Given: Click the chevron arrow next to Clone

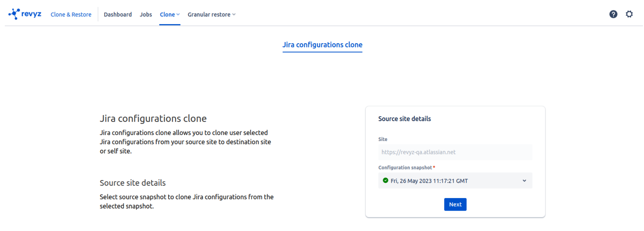Looking at the screenshot, I should point(178,14).
